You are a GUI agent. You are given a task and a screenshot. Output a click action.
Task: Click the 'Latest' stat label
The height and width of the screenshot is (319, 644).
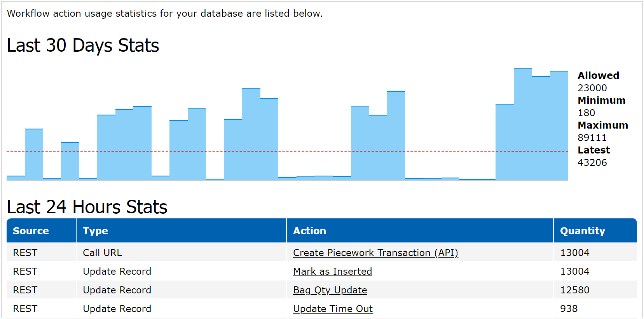point(593,150)
